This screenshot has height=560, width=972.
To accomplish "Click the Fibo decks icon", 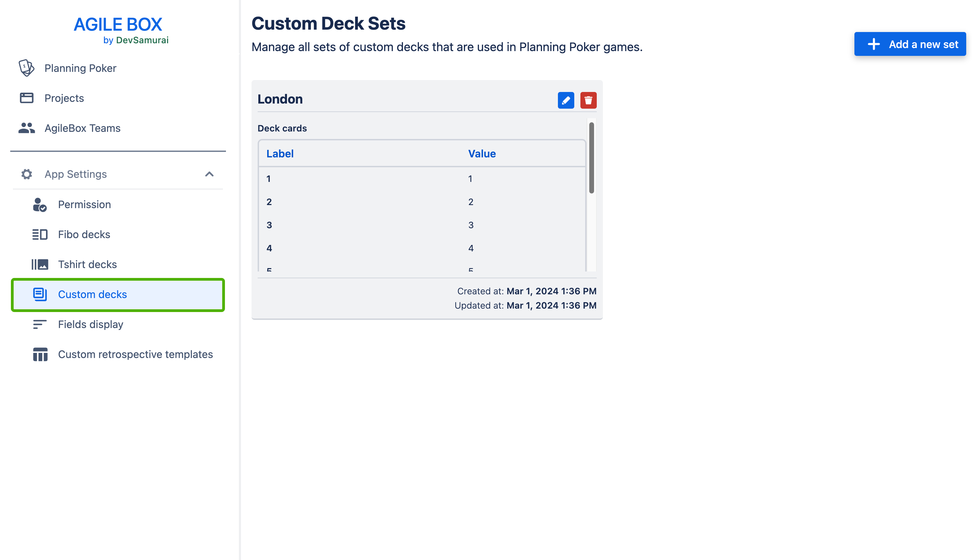I will point(40,235).
